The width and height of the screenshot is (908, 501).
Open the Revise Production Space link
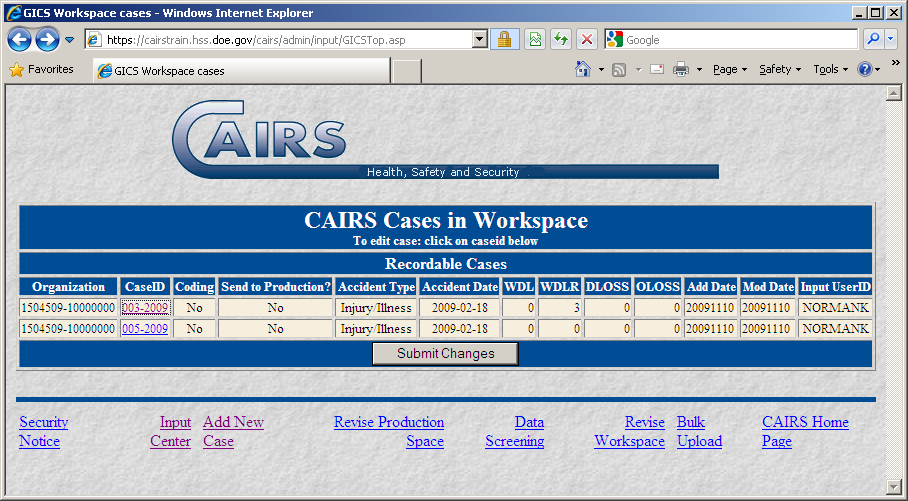pyautogui.click(x=389, y=431)
